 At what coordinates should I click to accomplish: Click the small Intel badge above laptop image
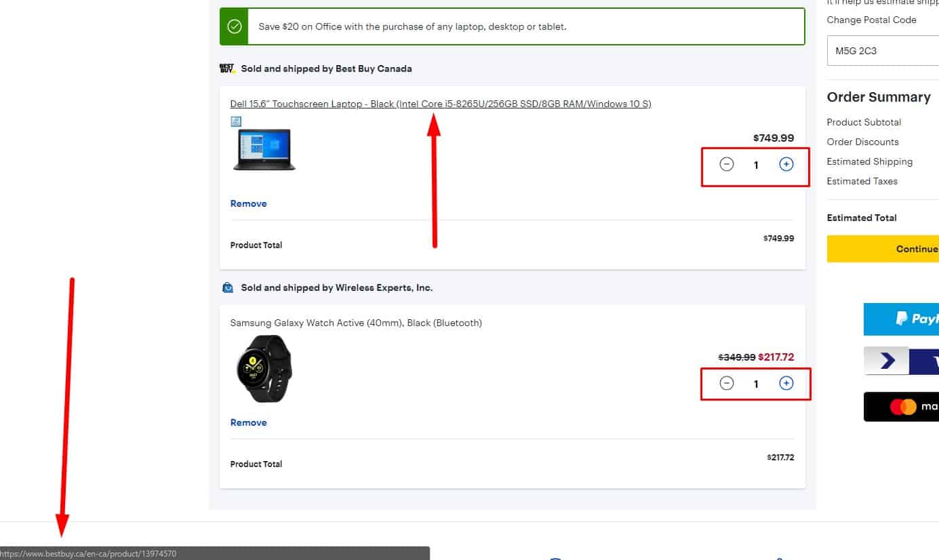click(236, 121)
